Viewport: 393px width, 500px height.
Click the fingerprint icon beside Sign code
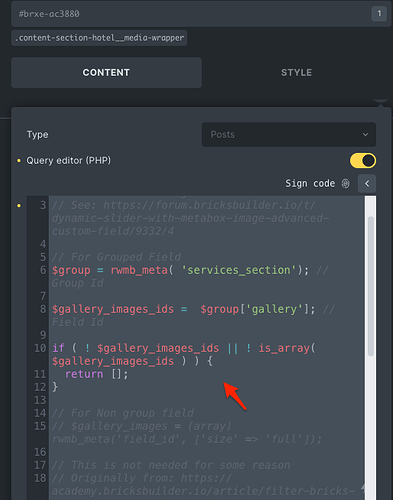tap(346, 183)
